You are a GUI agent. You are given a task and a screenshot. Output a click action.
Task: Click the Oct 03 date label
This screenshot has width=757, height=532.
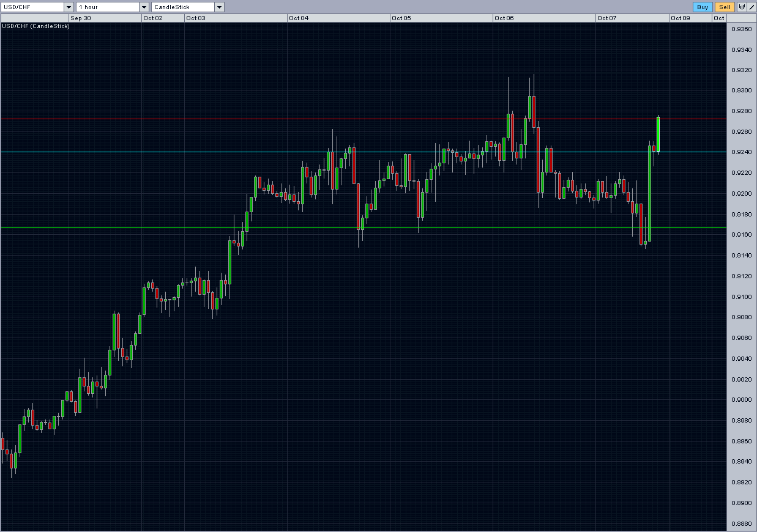(x=196, y=18)
